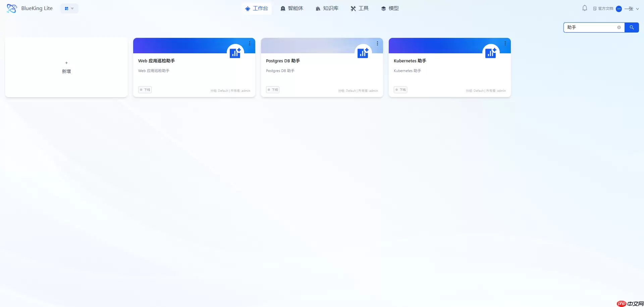Click the BlueKing Lite logo
Screen dimensions: 644x307
[x=11, y=8]
